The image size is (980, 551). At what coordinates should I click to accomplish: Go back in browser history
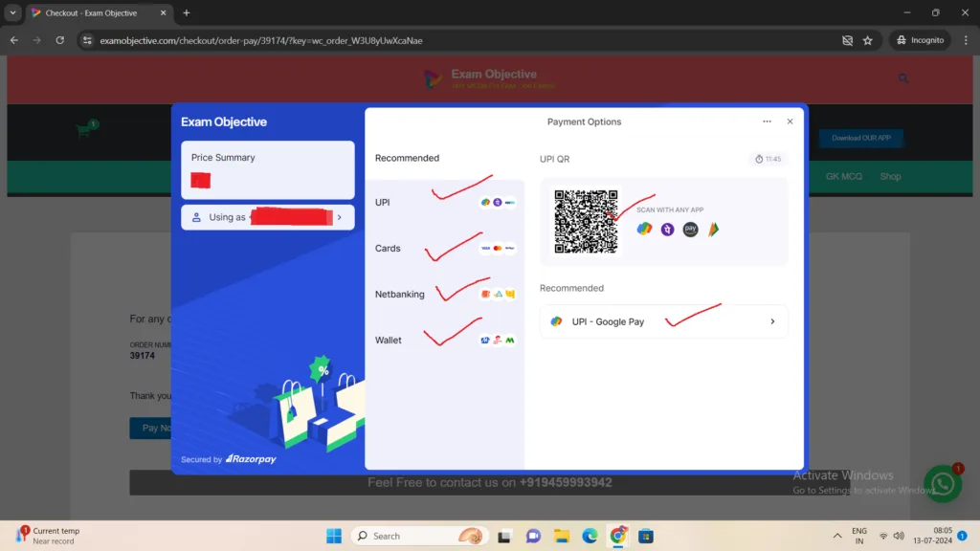point(13,40)
